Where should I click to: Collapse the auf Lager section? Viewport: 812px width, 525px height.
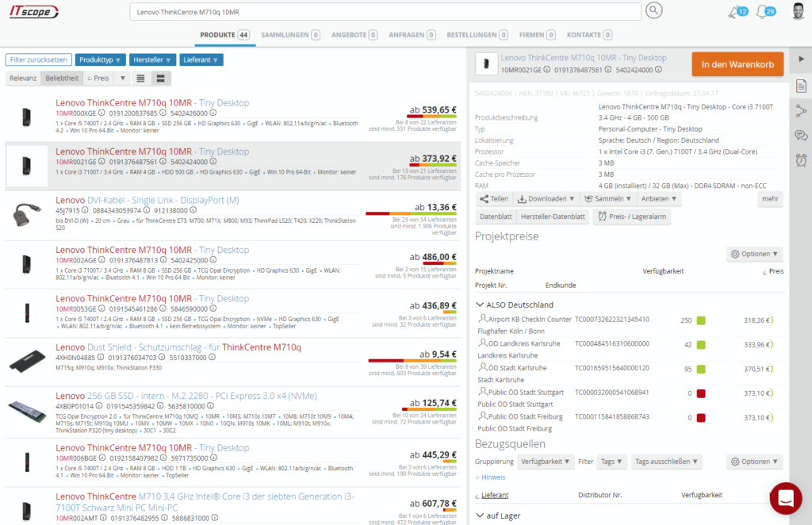pyautogui.click(x=480, y=515)
